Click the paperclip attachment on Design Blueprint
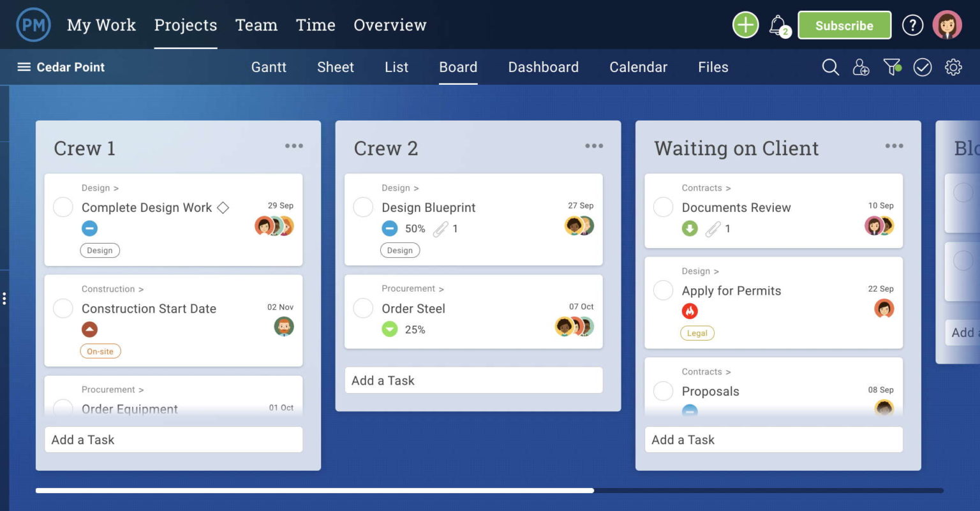The width and height of the screenshot is (980, 511). (441, 228)
